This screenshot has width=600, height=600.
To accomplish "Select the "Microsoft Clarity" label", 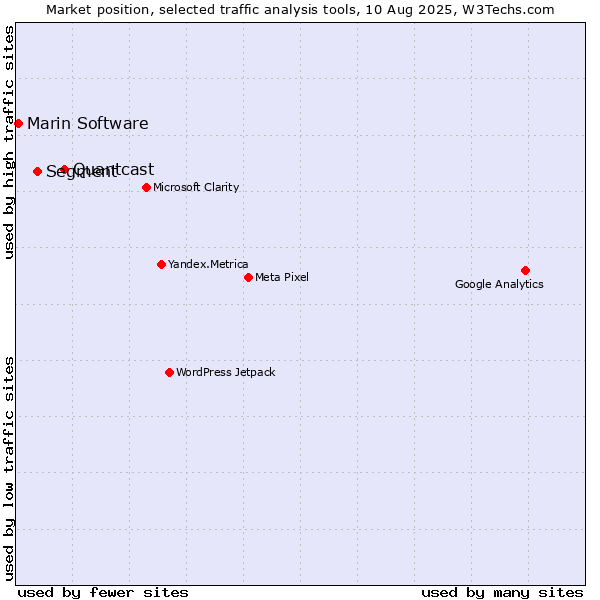I will [196, 187].
